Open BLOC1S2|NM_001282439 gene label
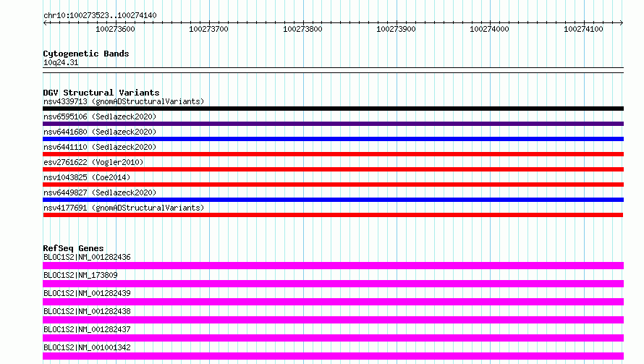Screen dimensions: 644x364 (x=87, y=293)
